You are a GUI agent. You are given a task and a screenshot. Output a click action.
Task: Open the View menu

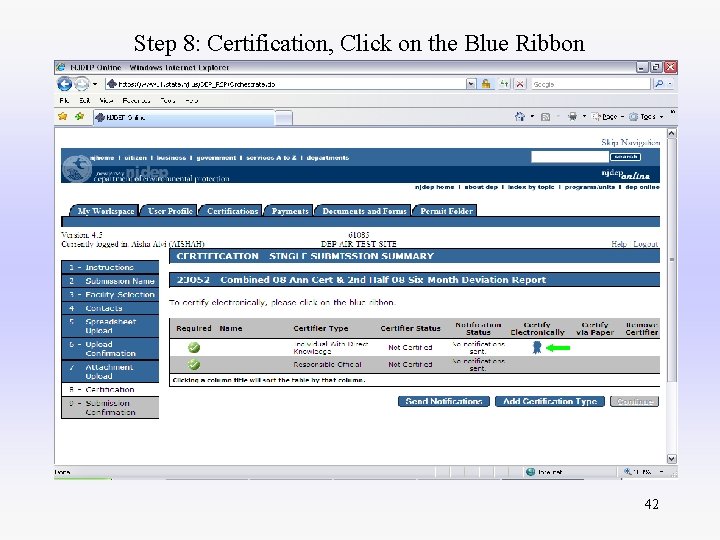click(106, 100)
